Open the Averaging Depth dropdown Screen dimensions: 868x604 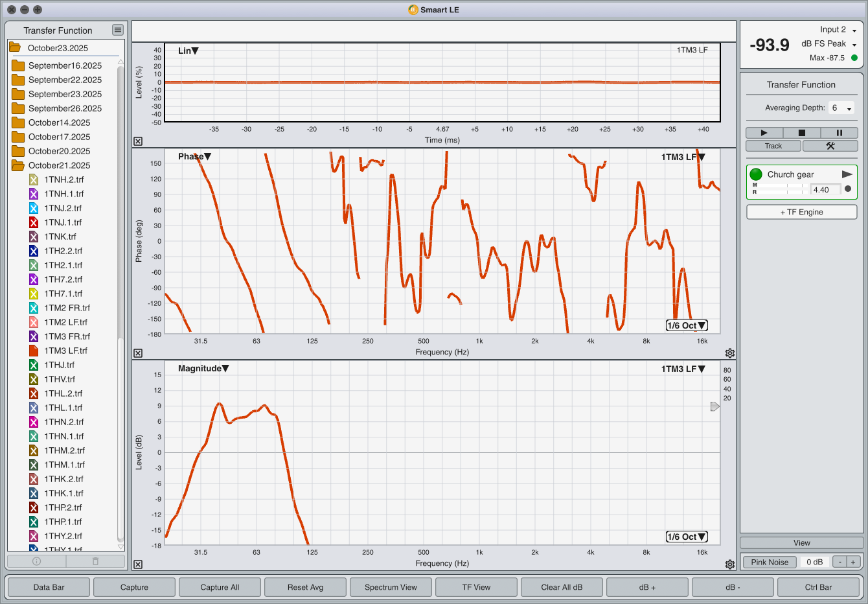842,108
